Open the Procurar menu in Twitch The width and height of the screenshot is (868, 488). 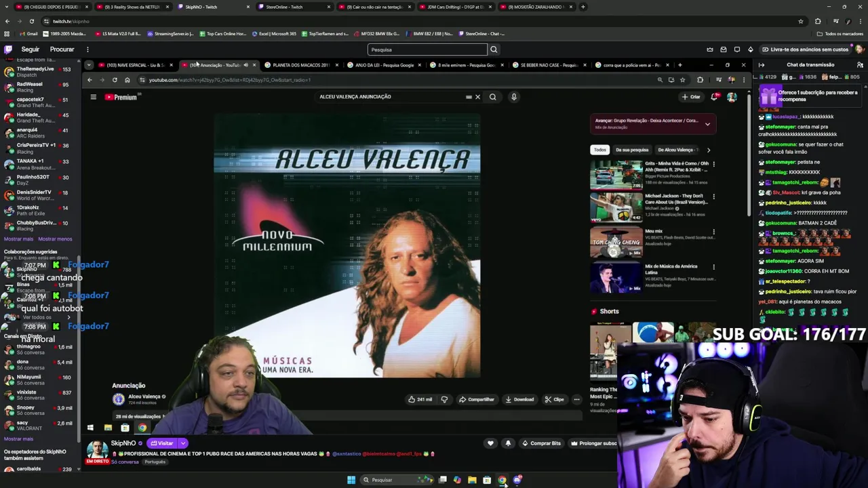tap(62, 49)
